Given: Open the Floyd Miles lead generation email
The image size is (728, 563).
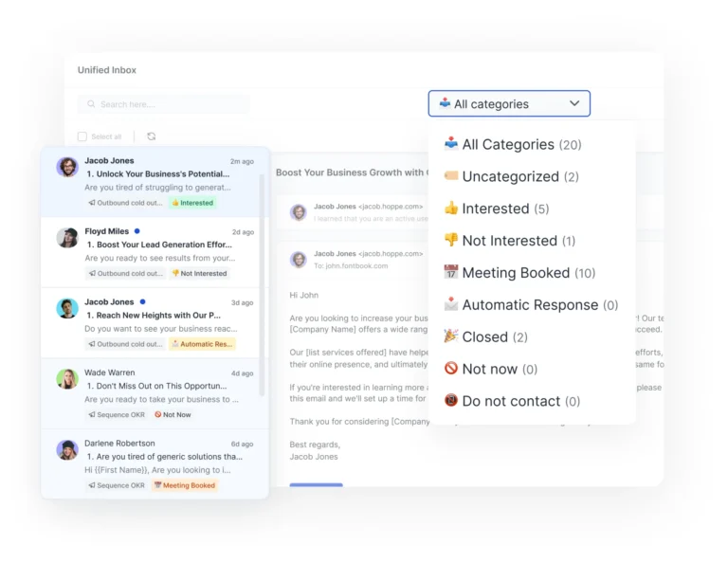Looking at the screenshot, I should 161,245.
